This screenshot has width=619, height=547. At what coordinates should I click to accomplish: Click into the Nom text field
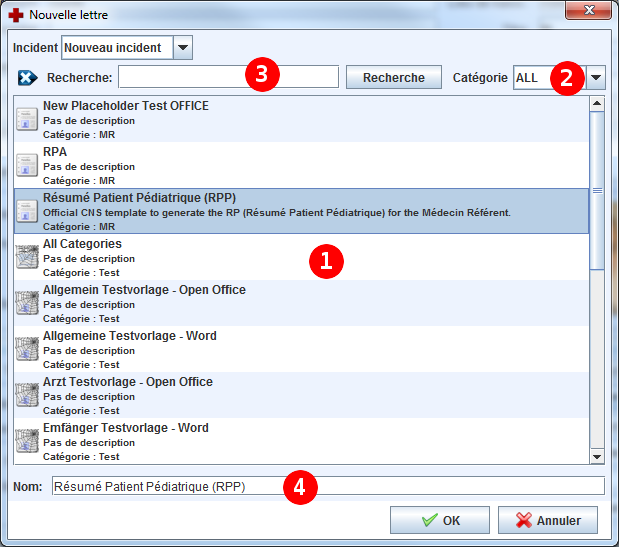pos(328,486)
